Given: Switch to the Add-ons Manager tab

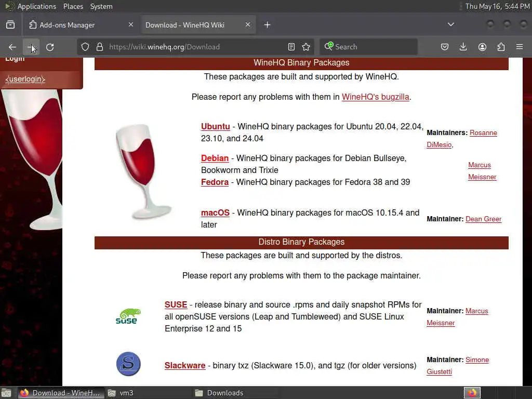Looking at the screenshot, I should click(82, 25).
